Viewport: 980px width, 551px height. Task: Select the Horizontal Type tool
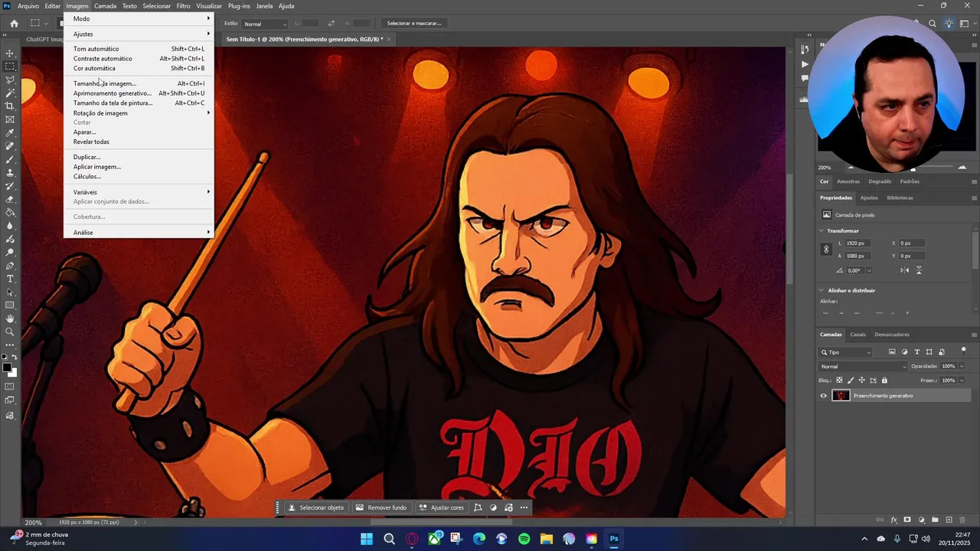(10, 279)
